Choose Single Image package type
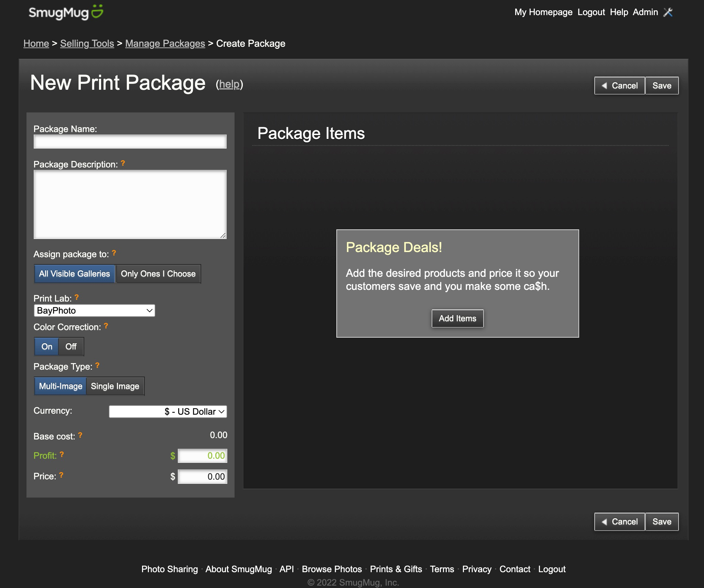The width and height of the screenshot is (704, 588). pos(115,386)
